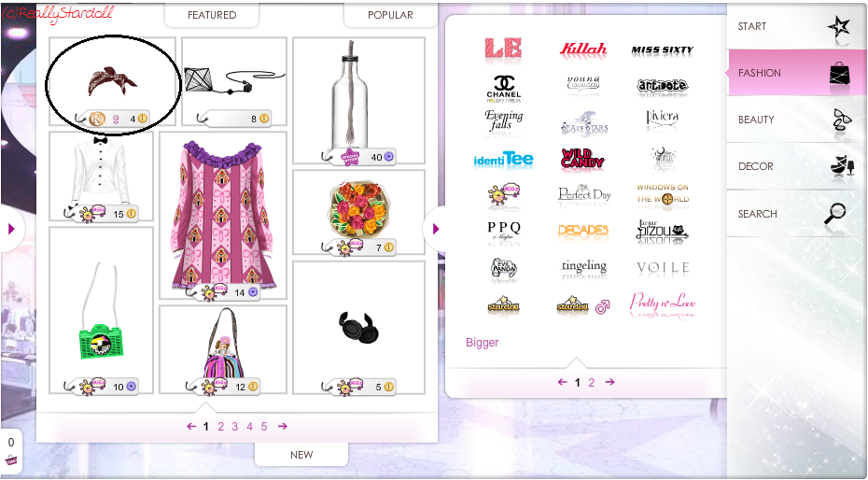Screen dimensions: 868x480
Task: Switch to the New tab
Action: point(301,455)
